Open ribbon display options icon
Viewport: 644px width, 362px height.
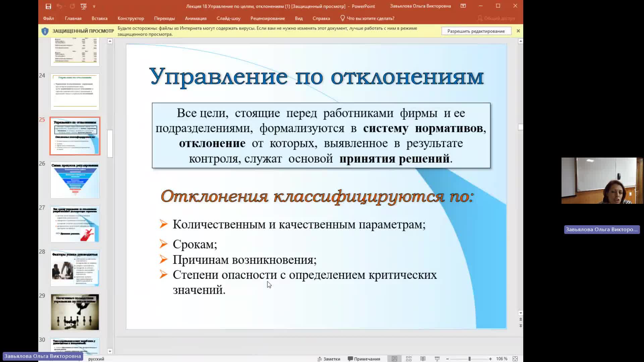463,6
